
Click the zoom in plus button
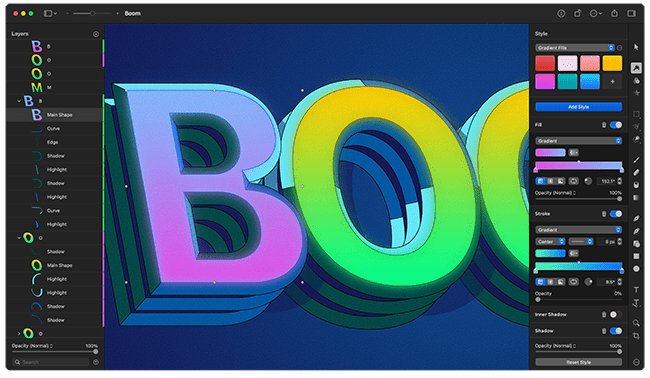point(117,14)
